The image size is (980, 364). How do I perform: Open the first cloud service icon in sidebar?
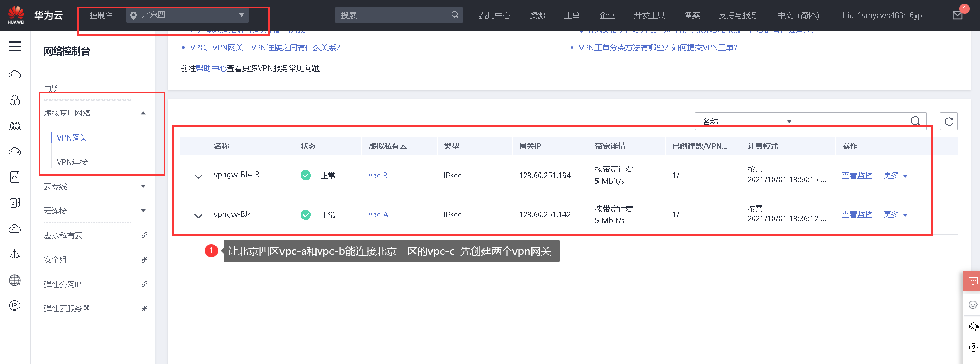[x=15, y=75]
